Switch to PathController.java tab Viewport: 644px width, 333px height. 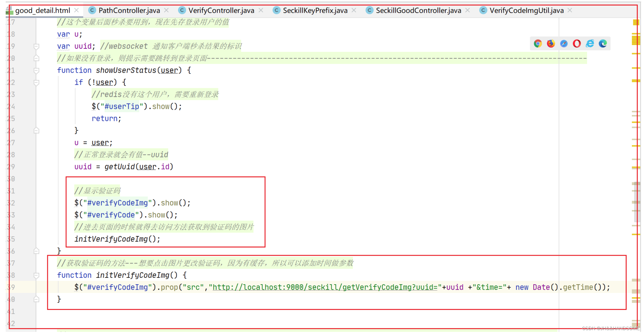click(x=129, y=11)
